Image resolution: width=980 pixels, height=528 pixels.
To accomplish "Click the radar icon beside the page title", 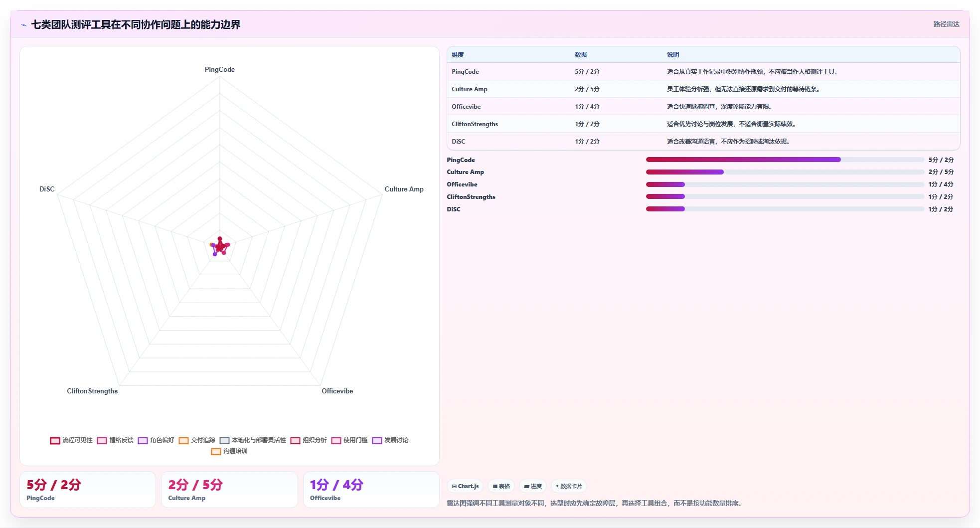I will [23, 25].
